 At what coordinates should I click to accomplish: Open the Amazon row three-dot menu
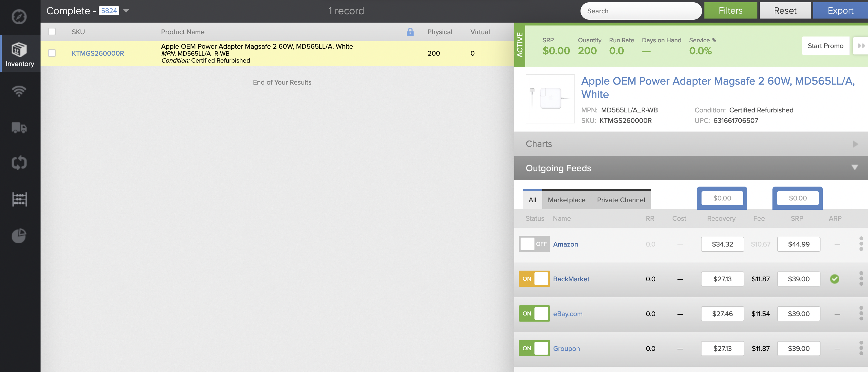861,244
